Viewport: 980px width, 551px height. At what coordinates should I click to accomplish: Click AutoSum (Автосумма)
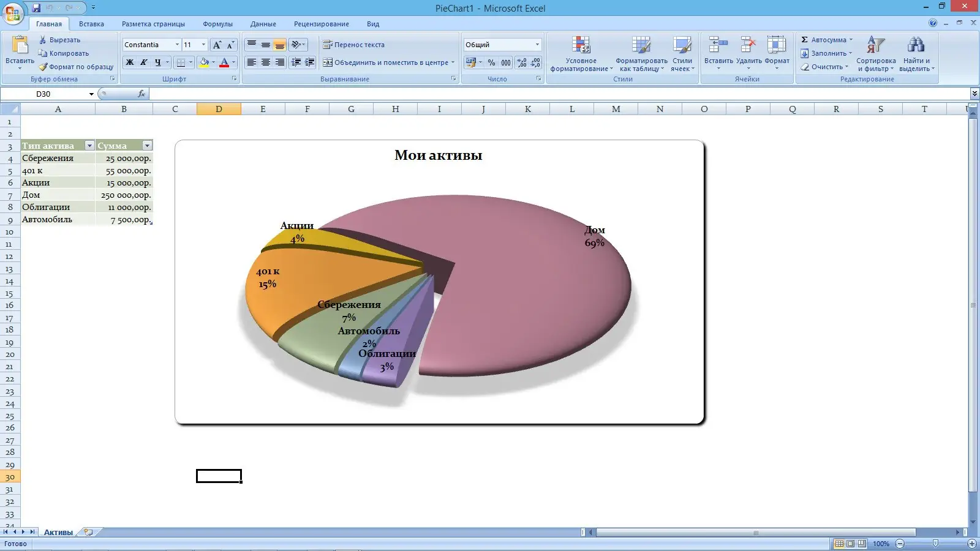tap(826, 40)
